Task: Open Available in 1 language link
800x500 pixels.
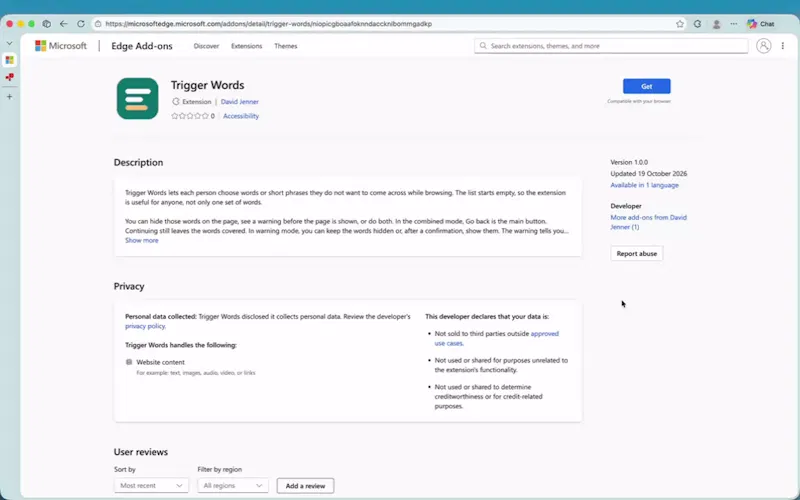Action: pyautogui.click(x=644, y=185)
